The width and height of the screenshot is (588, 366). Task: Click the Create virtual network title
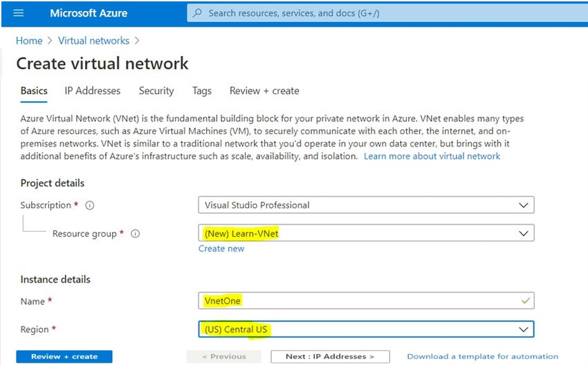pos(102,64)
